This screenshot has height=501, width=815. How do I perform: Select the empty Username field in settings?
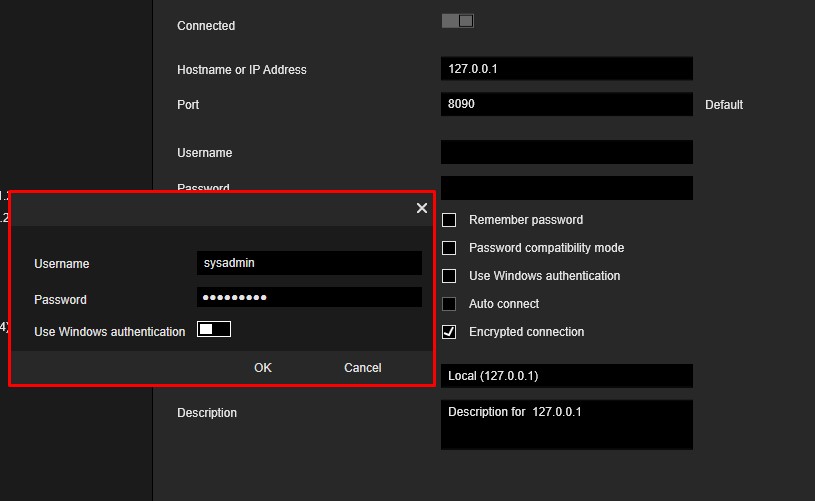pos(567,152)
